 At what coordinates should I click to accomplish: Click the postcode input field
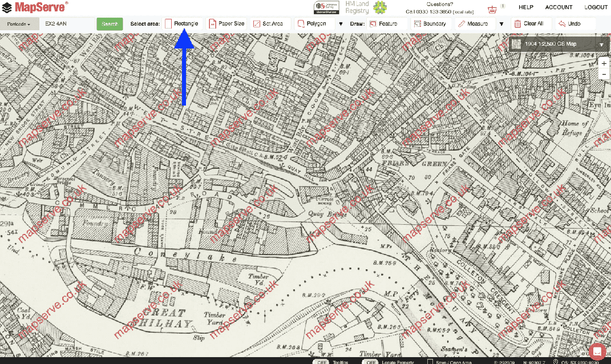pos(67,24)
